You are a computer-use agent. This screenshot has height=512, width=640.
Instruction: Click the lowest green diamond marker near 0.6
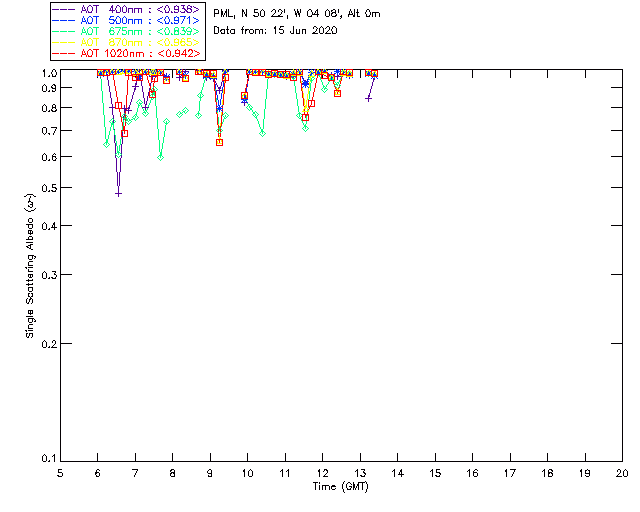pyautogui.click(x=160, y=157)
